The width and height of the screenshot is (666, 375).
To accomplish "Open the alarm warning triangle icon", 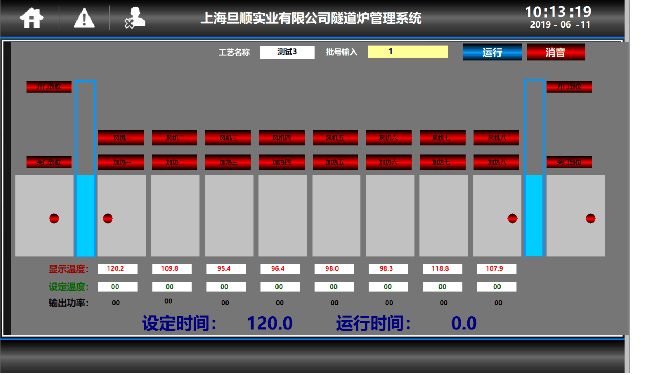I will click(x=84, y=18).
